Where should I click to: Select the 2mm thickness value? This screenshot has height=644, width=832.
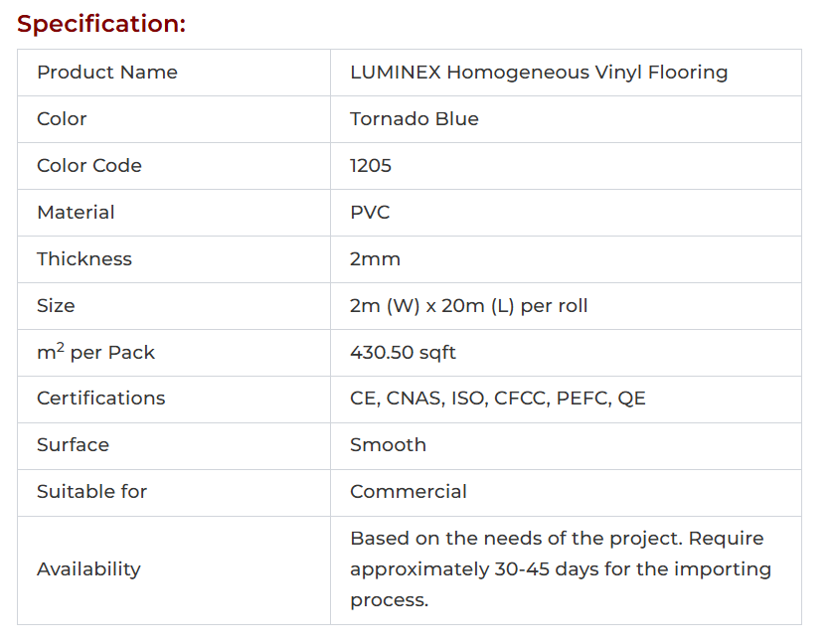pyautogui.click(x=375, y=259)
